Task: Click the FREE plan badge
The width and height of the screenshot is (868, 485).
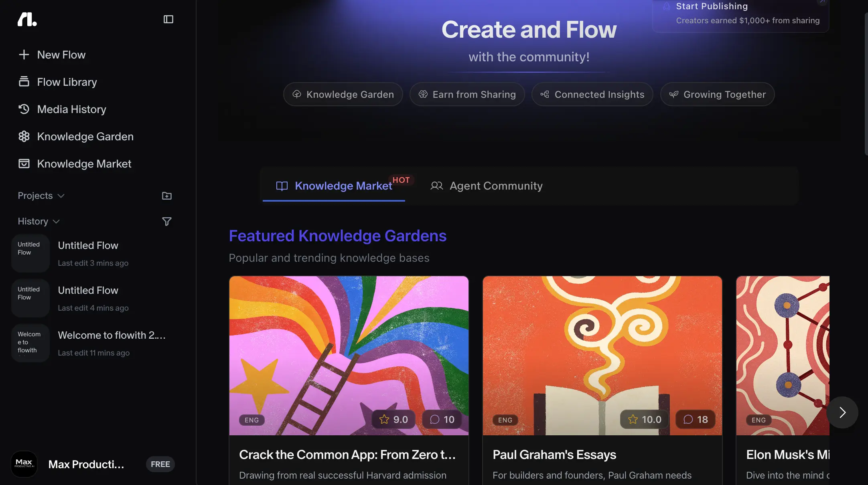Action: point(160,464)
